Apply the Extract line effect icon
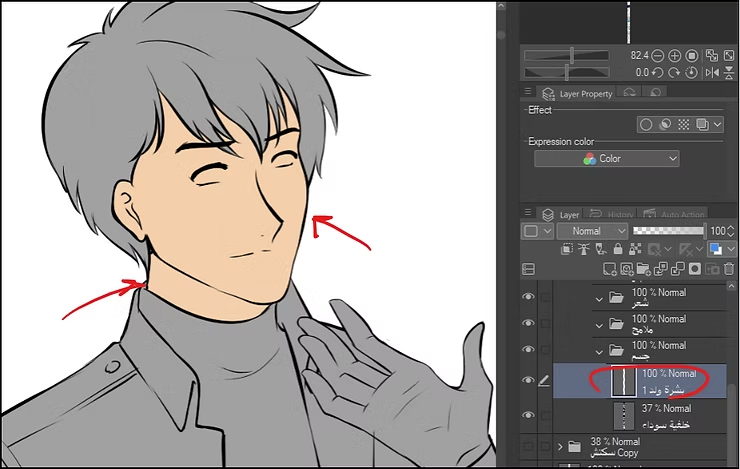This screenshot has width=740, height=469. click(x=665, y=125)
